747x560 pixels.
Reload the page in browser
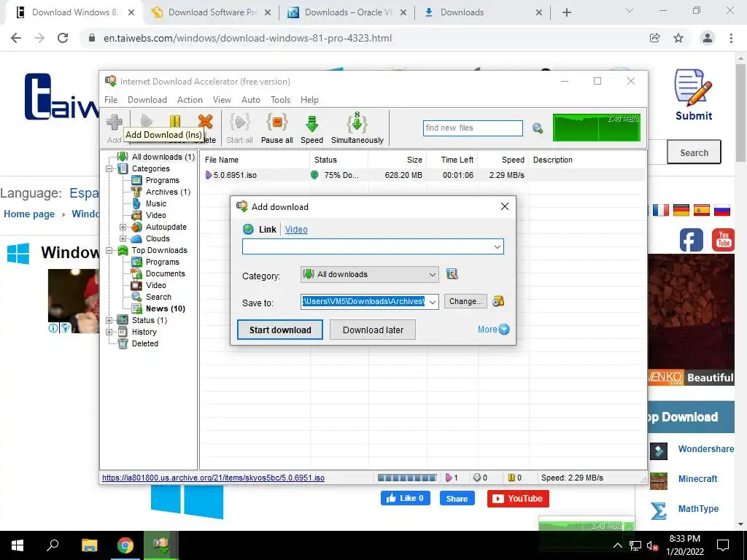point(63,38)
